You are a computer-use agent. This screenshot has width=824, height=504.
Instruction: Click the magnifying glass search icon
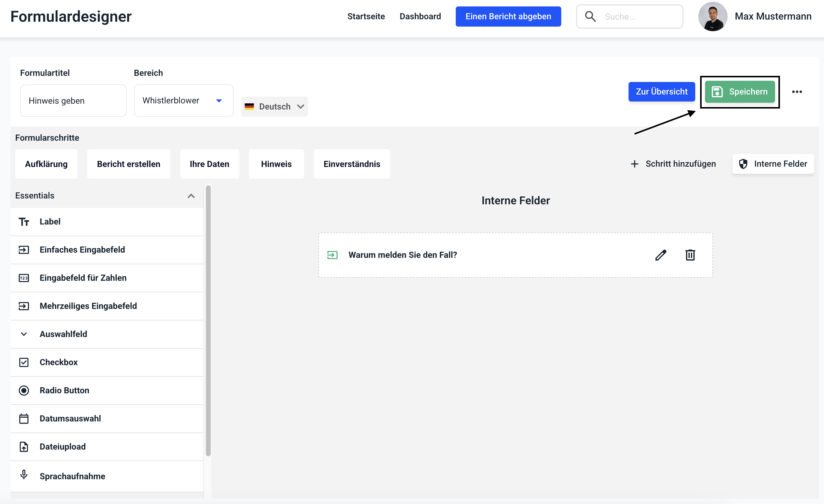[x=590, y=17]
